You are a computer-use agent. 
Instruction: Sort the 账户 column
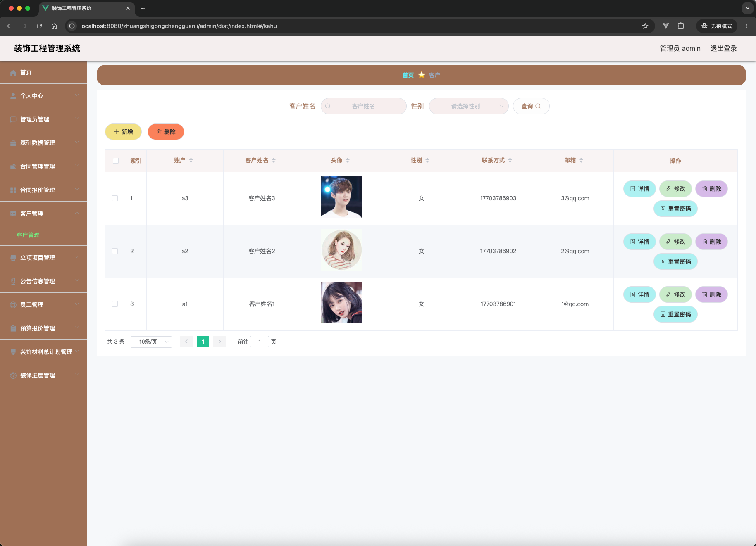click(x=191, y=160)
